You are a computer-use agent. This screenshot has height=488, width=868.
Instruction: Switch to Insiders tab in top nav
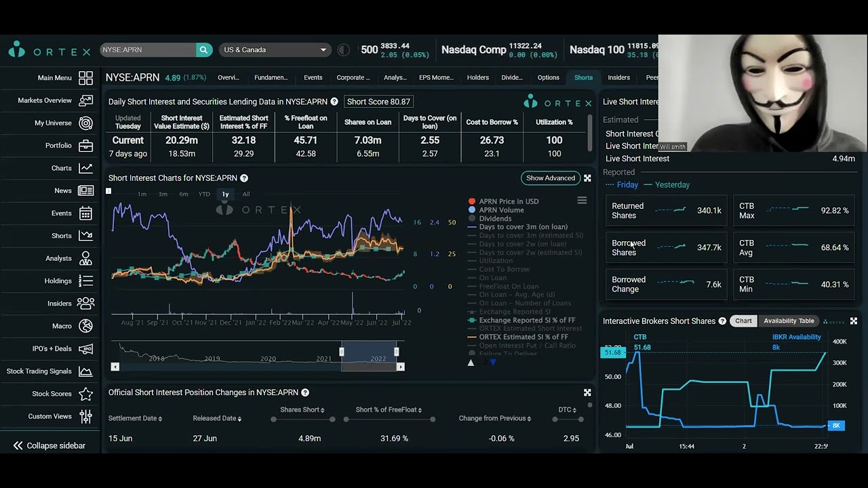tap(618, 78)
